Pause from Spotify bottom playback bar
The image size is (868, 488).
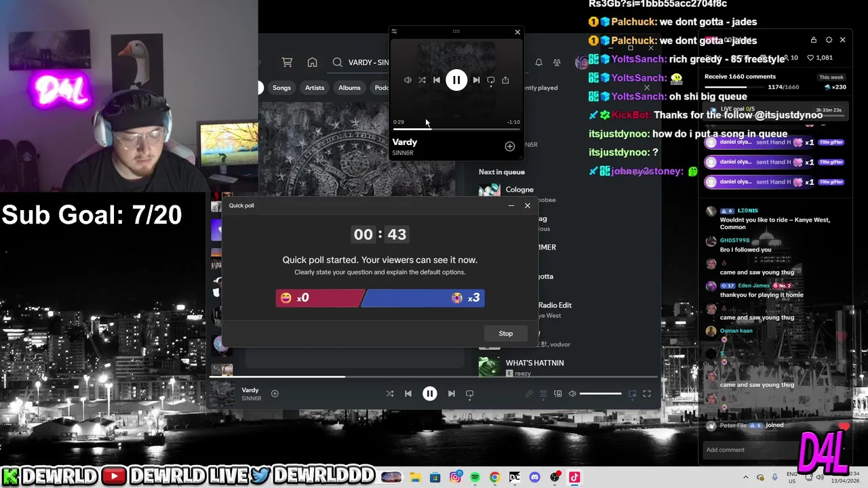click(x=430, y=394)
